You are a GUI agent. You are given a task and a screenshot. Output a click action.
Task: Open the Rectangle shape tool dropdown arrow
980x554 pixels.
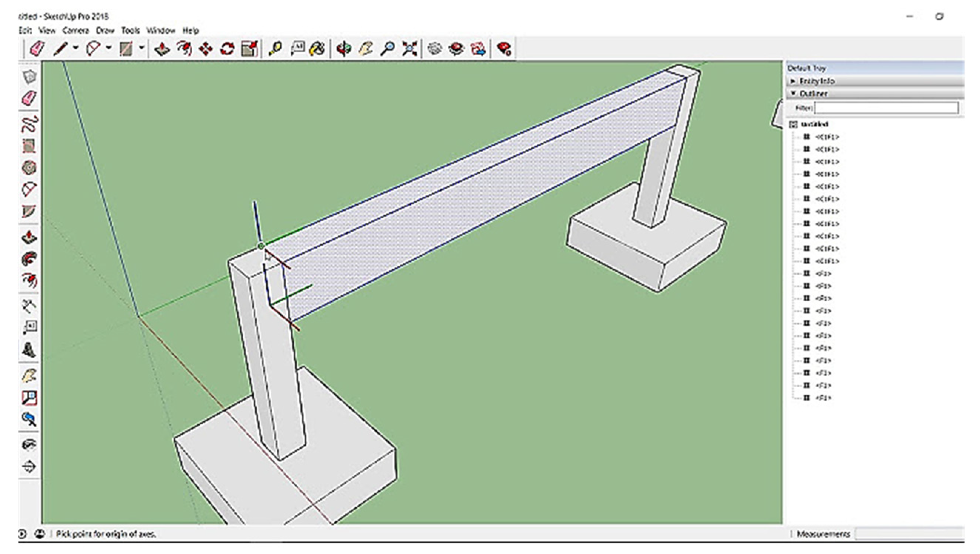141,48
